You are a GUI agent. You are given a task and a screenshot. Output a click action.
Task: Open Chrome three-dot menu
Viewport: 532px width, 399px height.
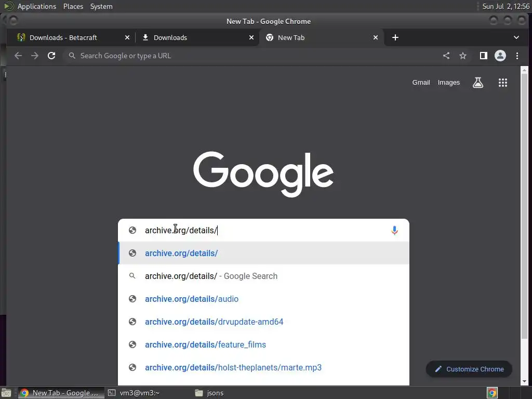pyautogui.click(x=517, y=56)
